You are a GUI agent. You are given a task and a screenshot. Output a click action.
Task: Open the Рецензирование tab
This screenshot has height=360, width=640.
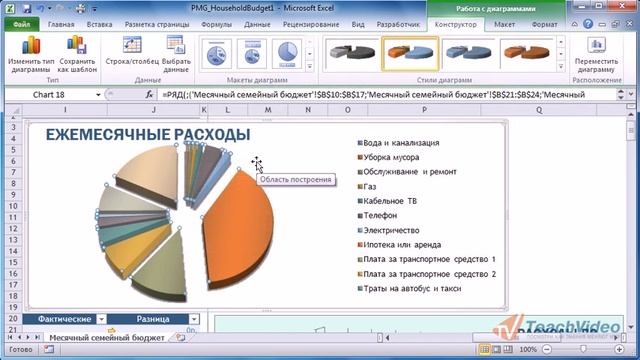pos(311,24)
